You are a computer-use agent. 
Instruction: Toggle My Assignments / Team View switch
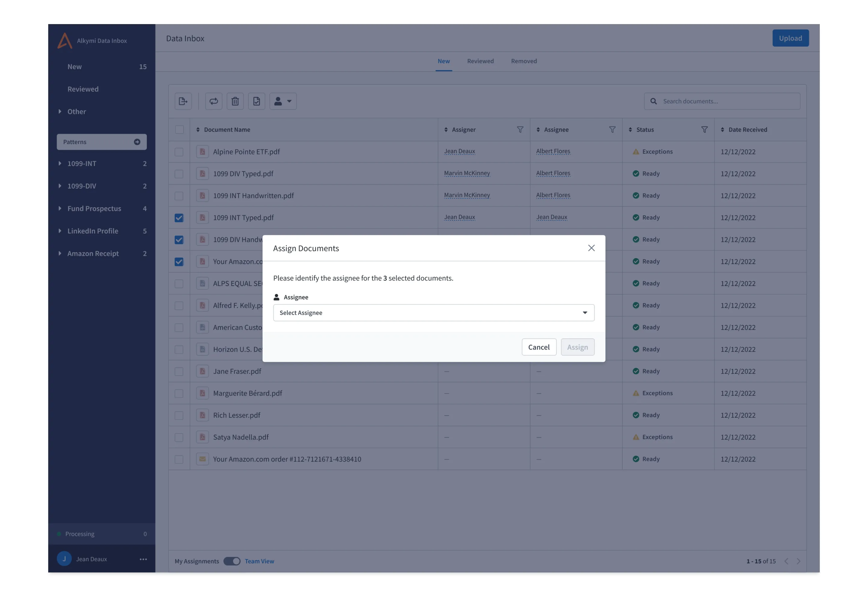coord(232,561)
